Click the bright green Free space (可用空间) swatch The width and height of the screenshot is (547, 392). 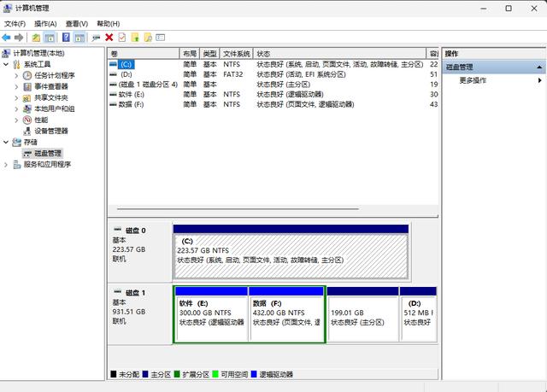(x=215, y=374)
